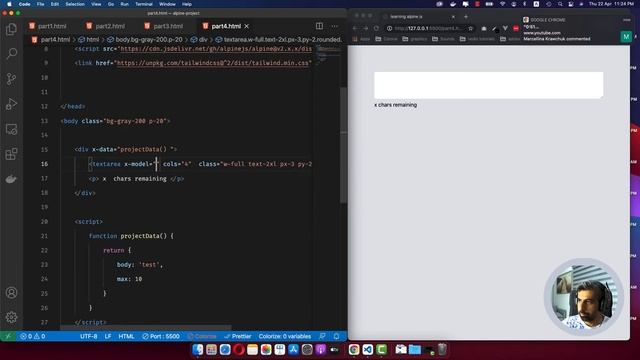Run Prettier from the status bar
This screenshot has height=360, width=640.
238,336
